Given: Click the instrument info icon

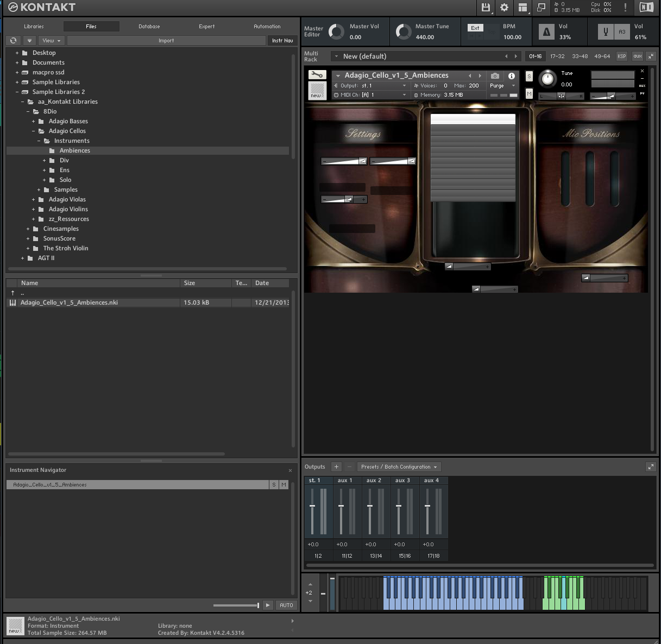Looking at the screenshot, I should pos(511,76).
